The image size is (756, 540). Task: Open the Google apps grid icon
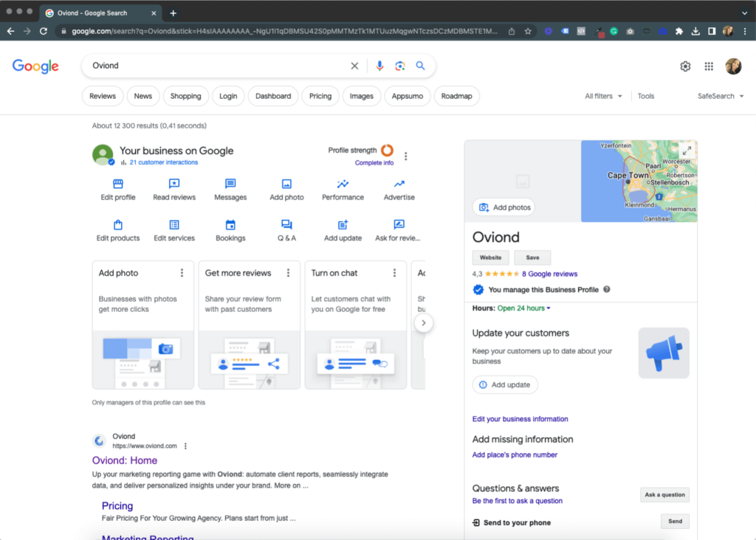(709, 66)
